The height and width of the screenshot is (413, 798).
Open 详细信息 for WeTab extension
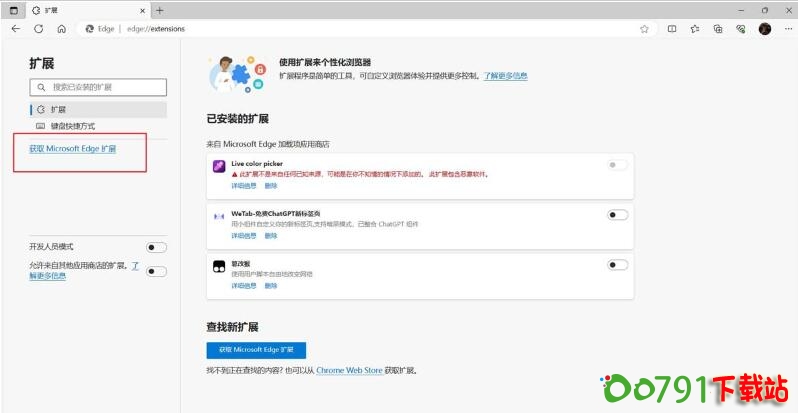244,236
